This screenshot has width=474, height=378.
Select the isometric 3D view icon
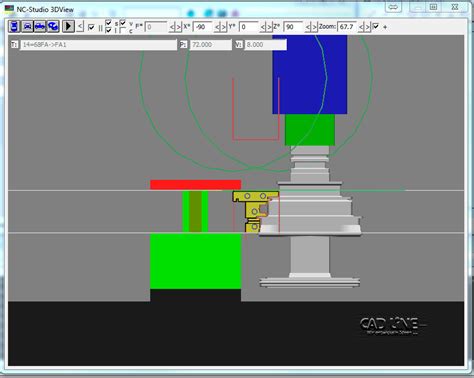click(x=53, y=26)
